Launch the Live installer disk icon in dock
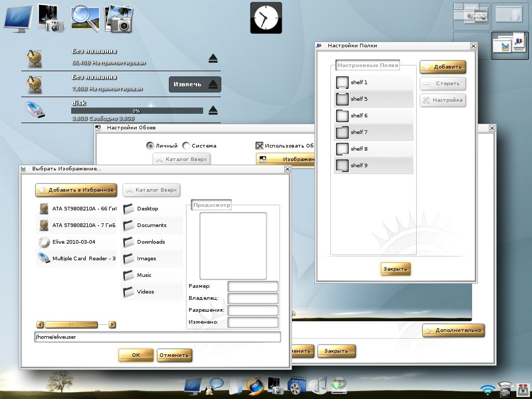 click(x=338, y=386)
